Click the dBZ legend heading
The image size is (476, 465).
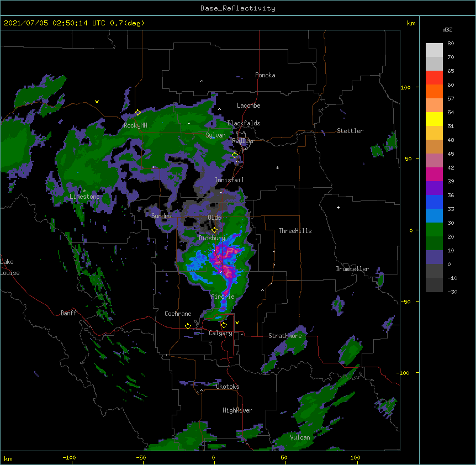pyautogui.click(x=447, y=29)
